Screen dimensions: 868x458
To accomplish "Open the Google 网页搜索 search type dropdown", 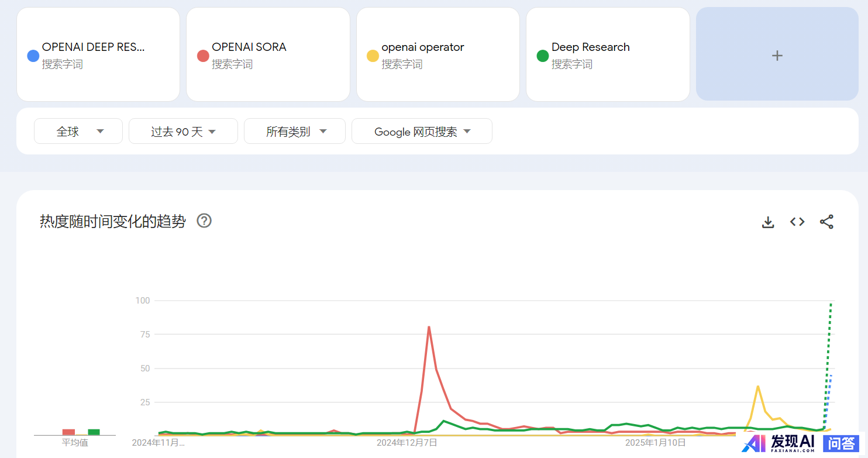I will [x=422, y=131].
